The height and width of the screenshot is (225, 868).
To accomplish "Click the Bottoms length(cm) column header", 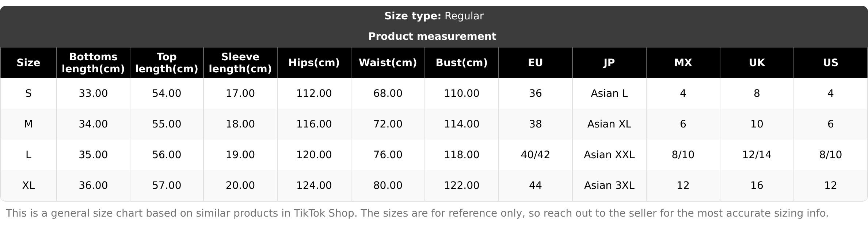I will pyautogui.click(x=93, y=63).
